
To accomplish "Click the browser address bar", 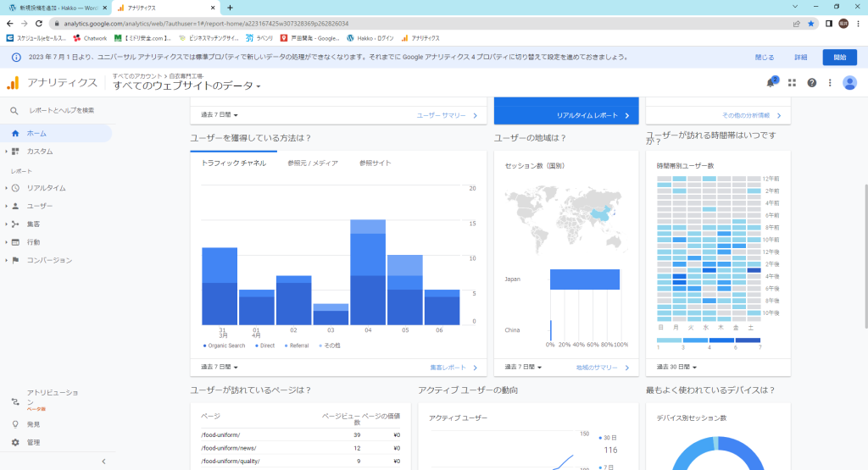I will (x=420, y=24).
